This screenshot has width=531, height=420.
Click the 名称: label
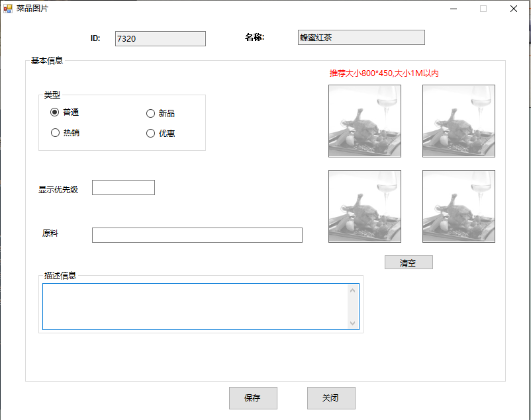point(254,37)
